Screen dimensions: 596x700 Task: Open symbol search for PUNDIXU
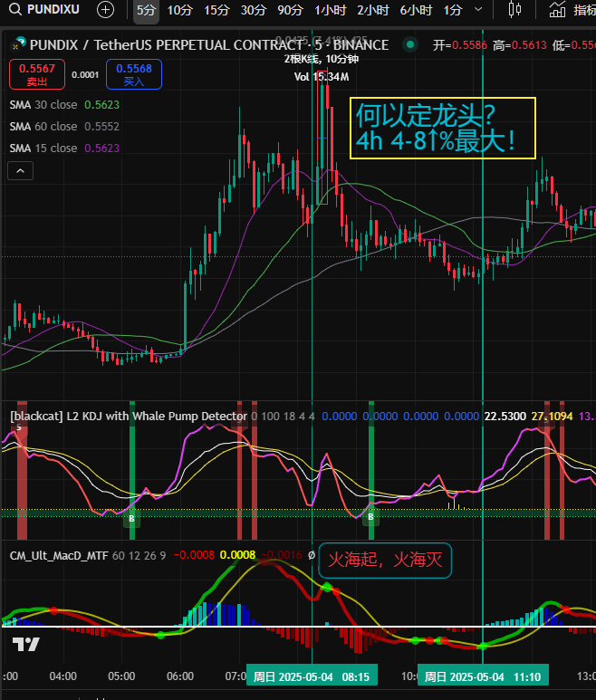click(44, 9)
